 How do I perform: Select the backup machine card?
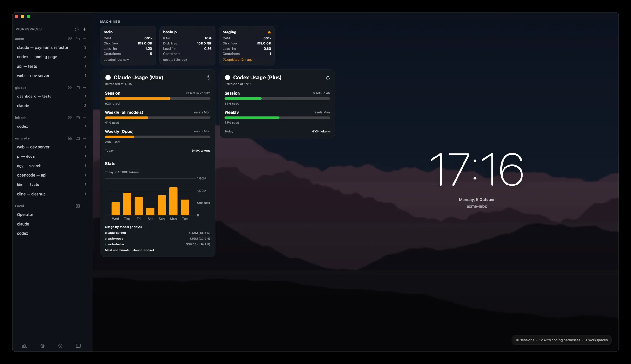[187, 46]
